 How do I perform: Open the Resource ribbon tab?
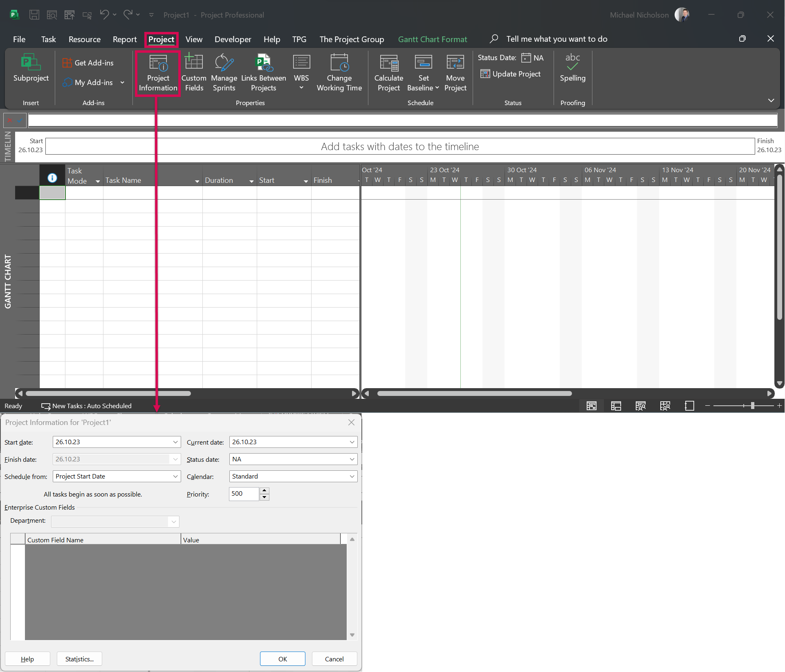click(x=84, y=39)
